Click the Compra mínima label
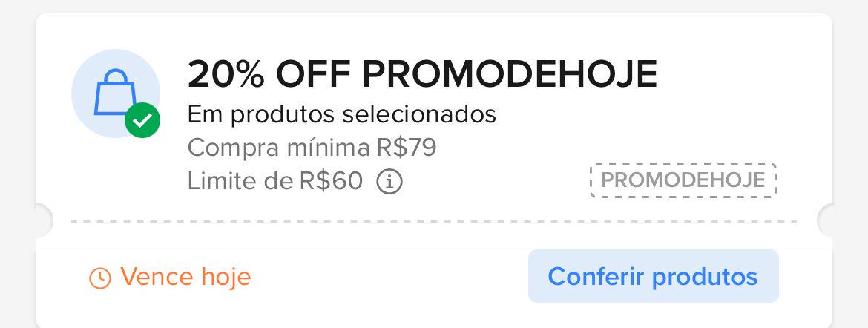 277,148
